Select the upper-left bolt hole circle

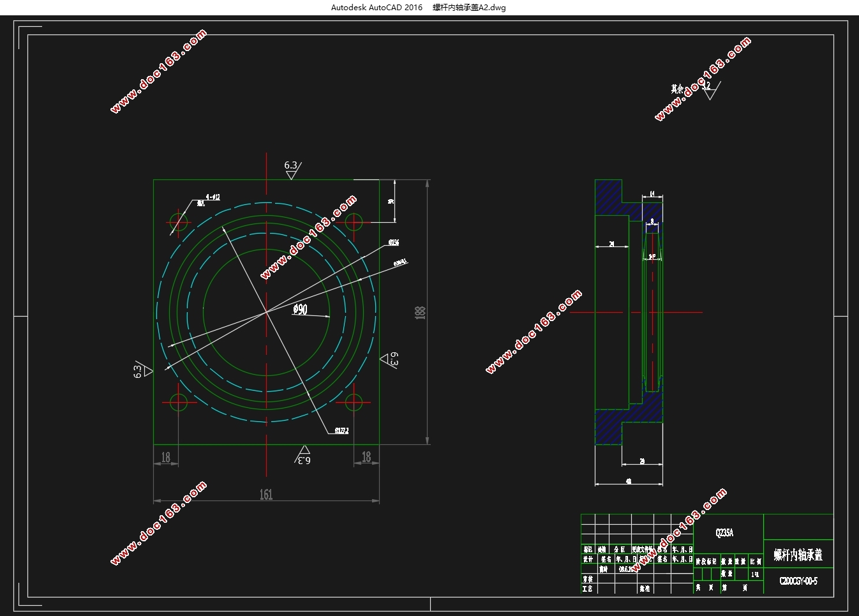[179, 223]
